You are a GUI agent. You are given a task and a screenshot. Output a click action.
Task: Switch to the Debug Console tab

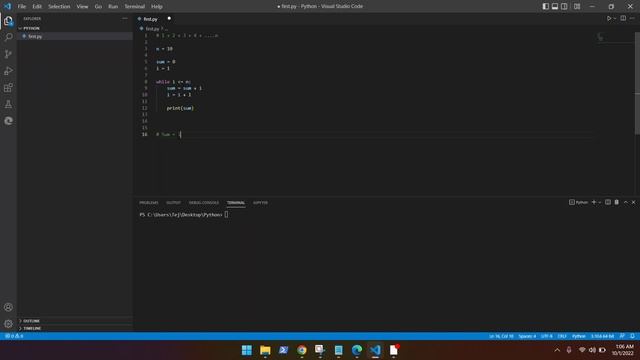204,203
